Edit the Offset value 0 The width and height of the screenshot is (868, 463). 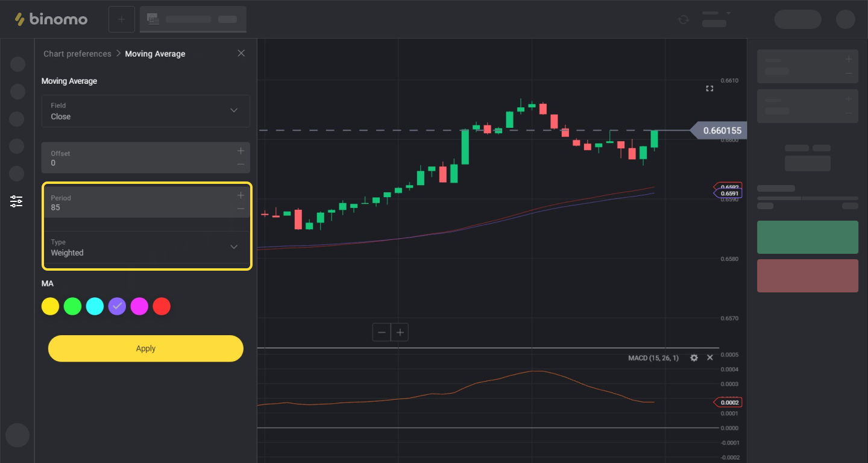coord(53,163)
